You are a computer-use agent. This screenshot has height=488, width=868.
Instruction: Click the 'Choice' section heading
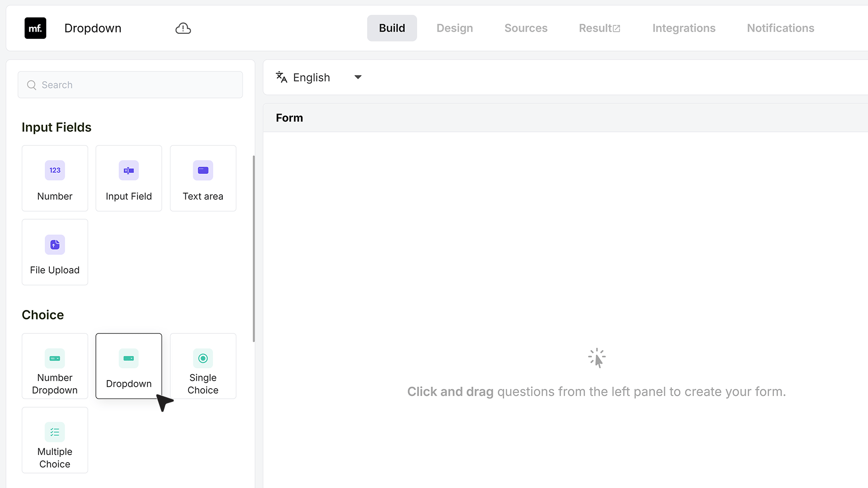pyautogui.click(x=43, y=315)
